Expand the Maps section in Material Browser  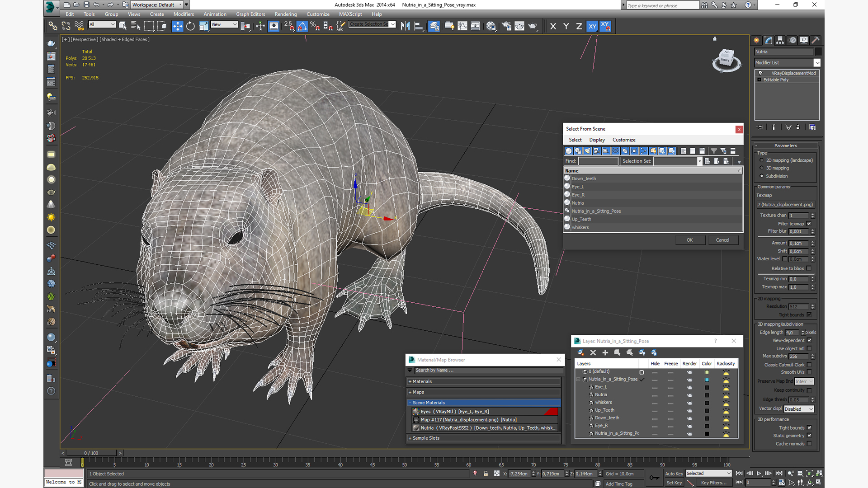click(484, 392)
